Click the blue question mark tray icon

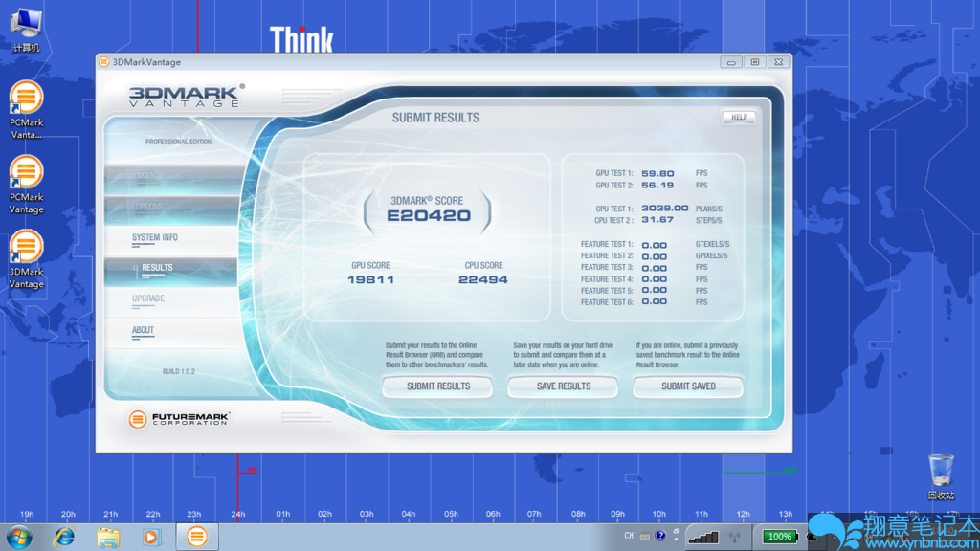click(660, 536)
